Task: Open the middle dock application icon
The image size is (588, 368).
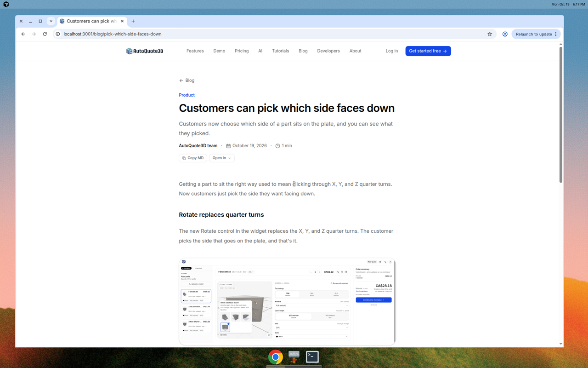Action: click(294, 357)
